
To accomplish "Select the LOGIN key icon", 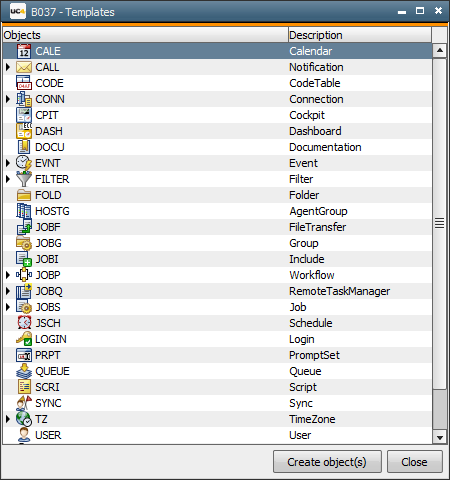I will (x=24, y=339).
